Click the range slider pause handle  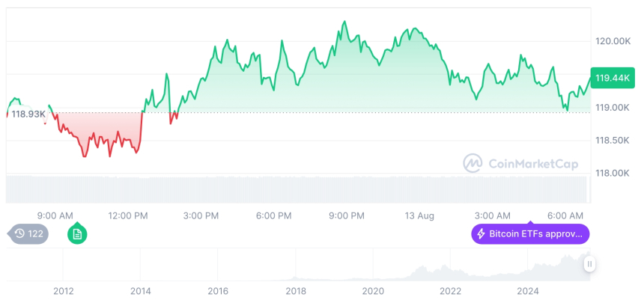coord(590,264)
